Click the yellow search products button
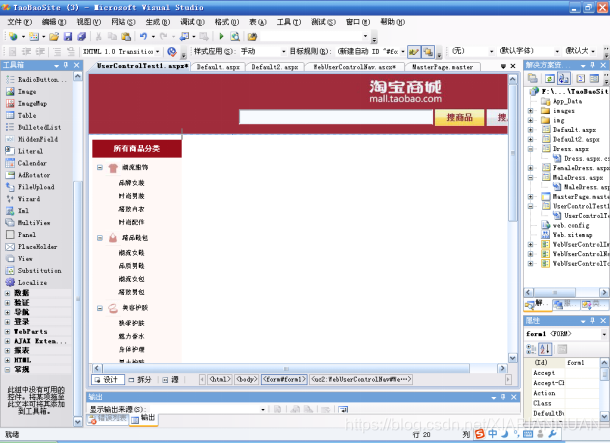Image resolution: width=610 pixels, height=443 pixels. [x=459, y=117]
